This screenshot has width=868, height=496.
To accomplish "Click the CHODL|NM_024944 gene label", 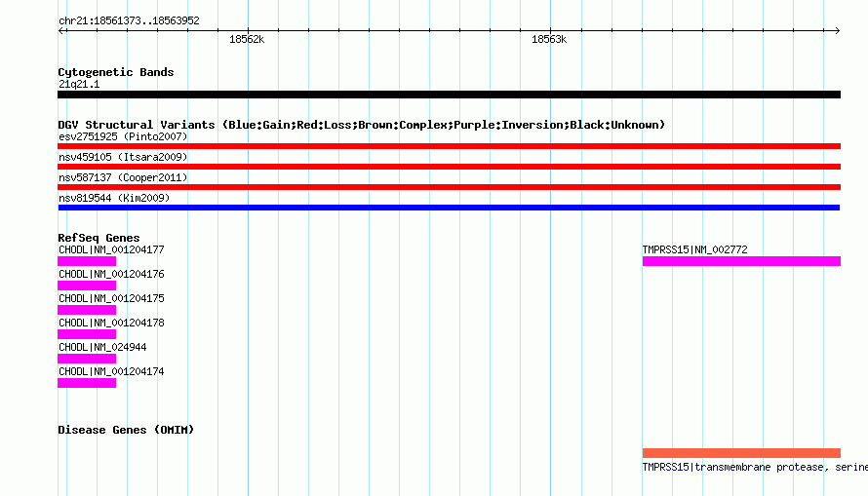I will pyautogui.click(x=102, y=347).
